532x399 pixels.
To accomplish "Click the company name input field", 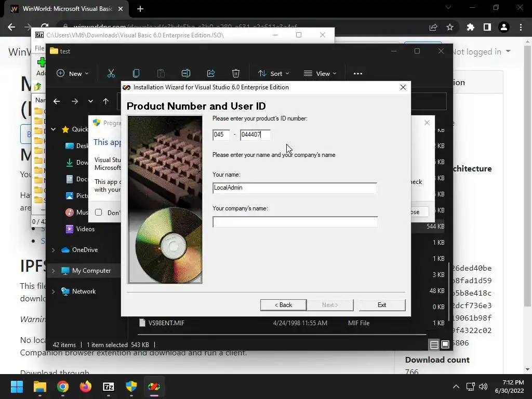I will coord(295,222).
